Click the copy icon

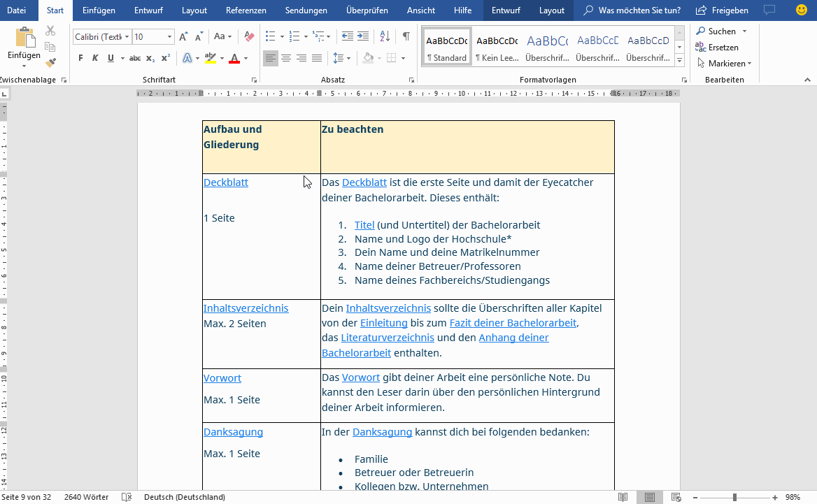click(50, 47)
